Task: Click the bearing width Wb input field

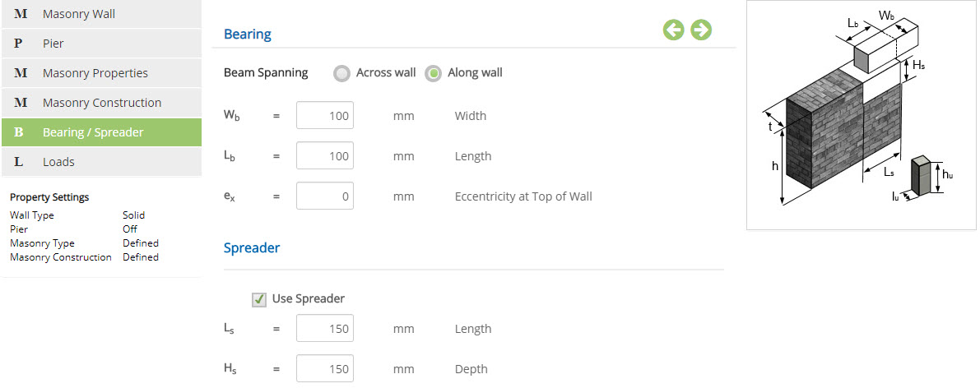Action: coord(325,116)
